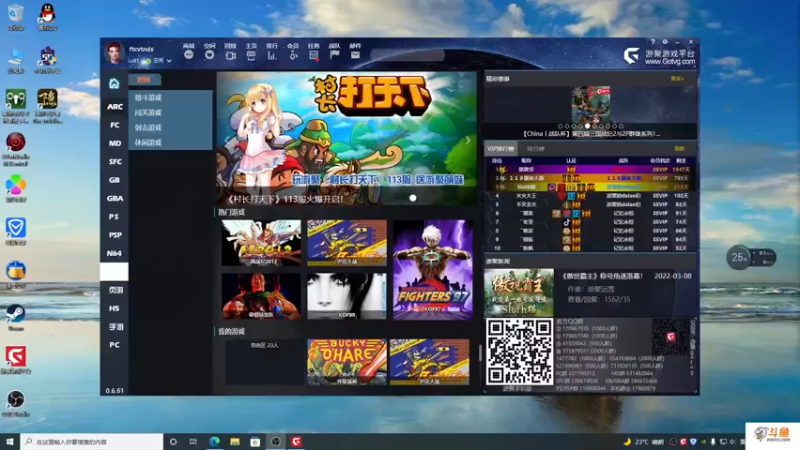Go to previous banner with left arrow
This screenshot has width=800, height=450.
227,140
